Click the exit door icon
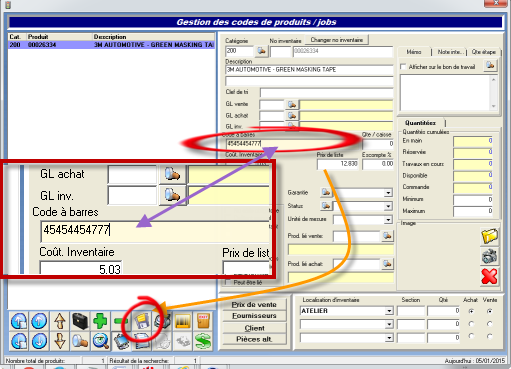Screen dimensions: 511x369 [203, 321]
